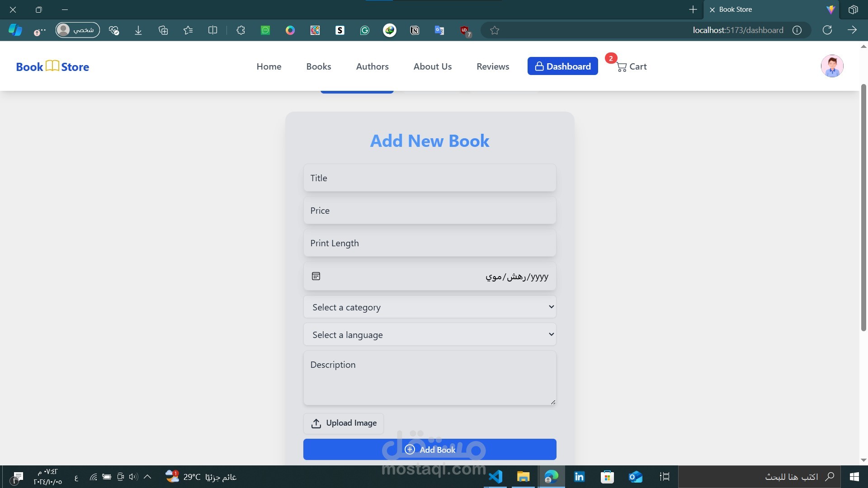Click the page vertical scrollbar

pos(863,208)
